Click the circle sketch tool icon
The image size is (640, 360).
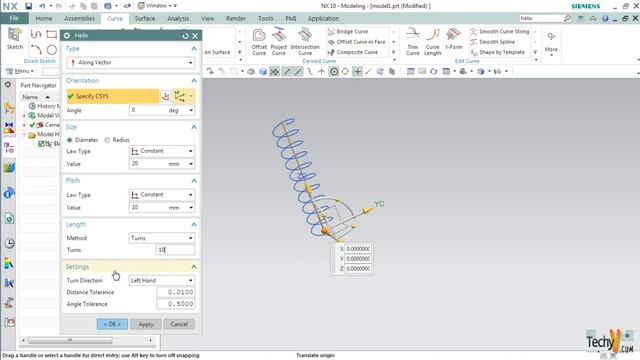coord(52,50)
